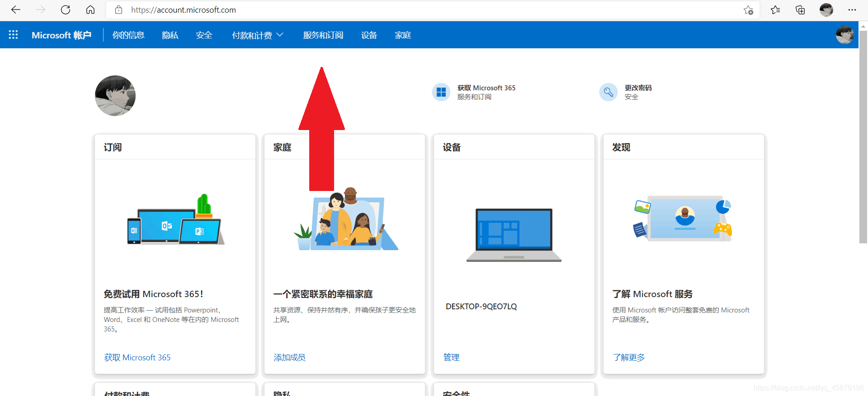Click the Microsoft 帐户 logo text
The image size is (868, 396).
[61, 35]
